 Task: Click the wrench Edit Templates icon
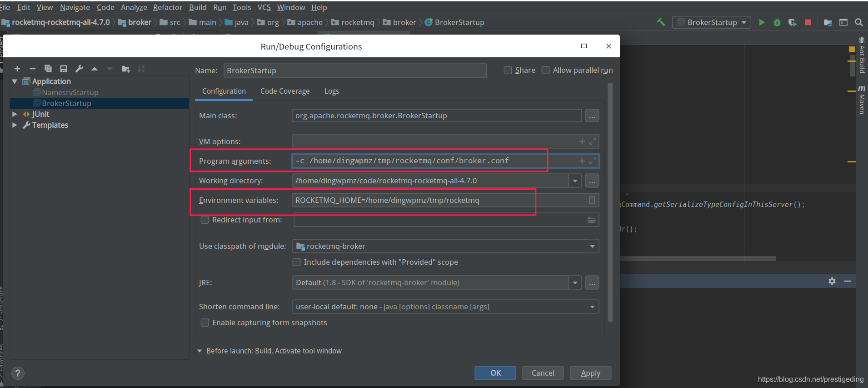[x=79, y=69]
